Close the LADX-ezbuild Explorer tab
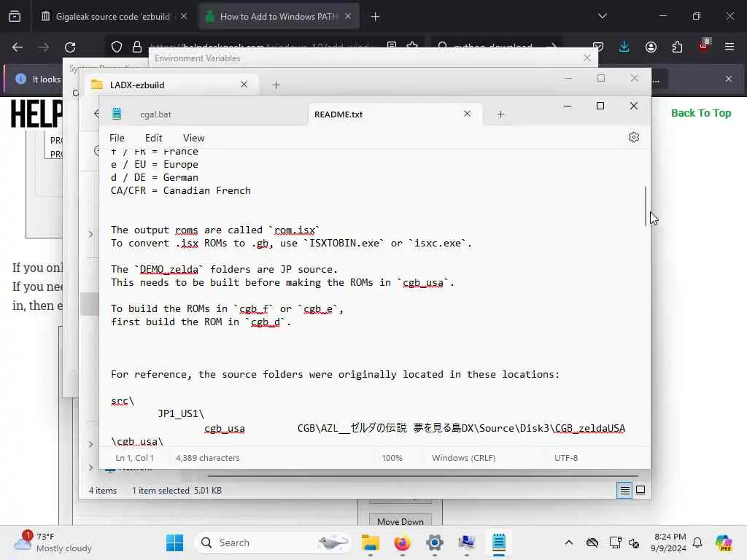This screenshot has width=747, height=560. point(244,85)
